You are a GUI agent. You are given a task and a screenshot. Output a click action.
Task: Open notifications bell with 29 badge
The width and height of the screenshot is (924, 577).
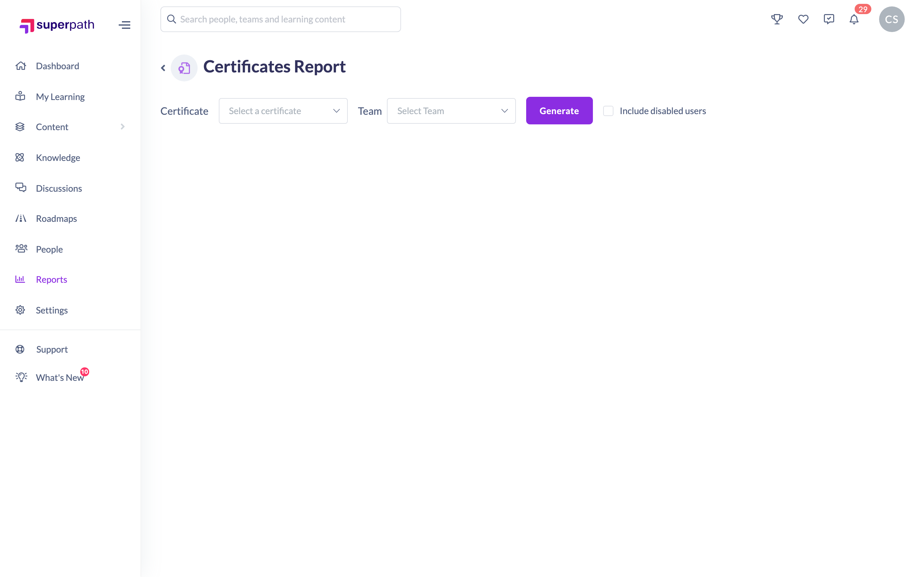854,19
